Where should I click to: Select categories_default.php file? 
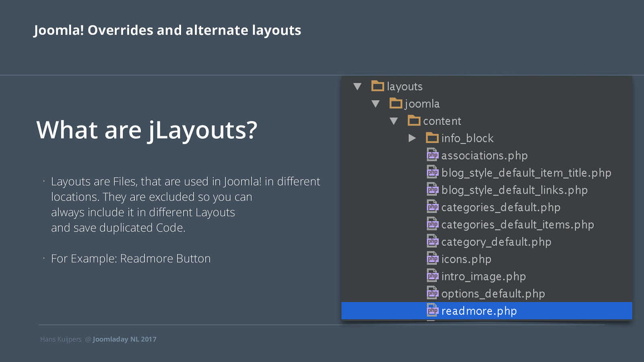tap(501, 208)
